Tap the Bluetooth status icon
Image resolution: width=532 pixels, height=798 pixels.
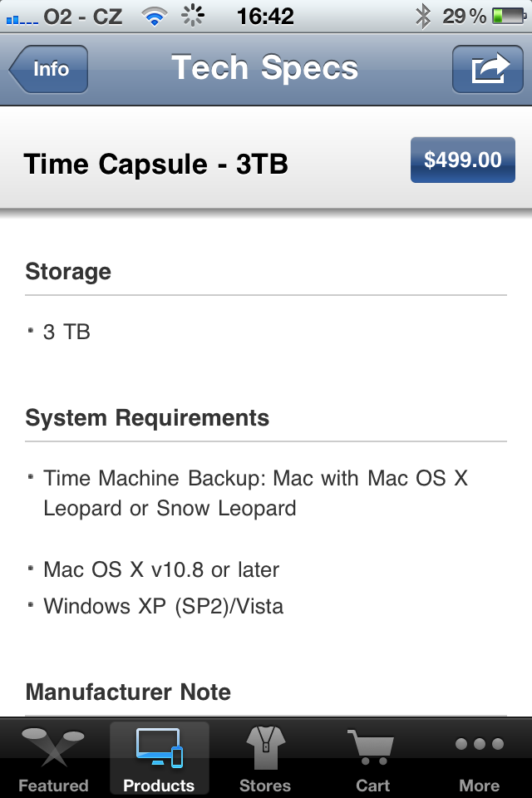tap(423, 16)
